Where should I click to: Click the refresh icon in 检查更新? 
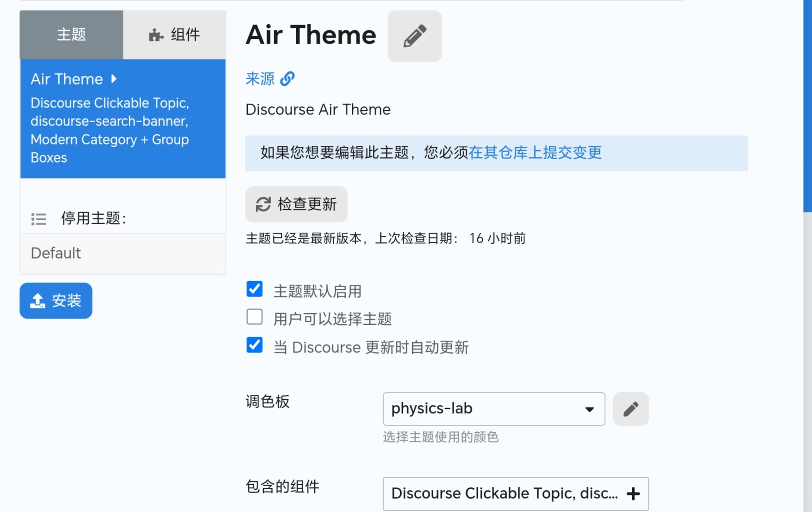pyautogui.click(x=263, y=204)
